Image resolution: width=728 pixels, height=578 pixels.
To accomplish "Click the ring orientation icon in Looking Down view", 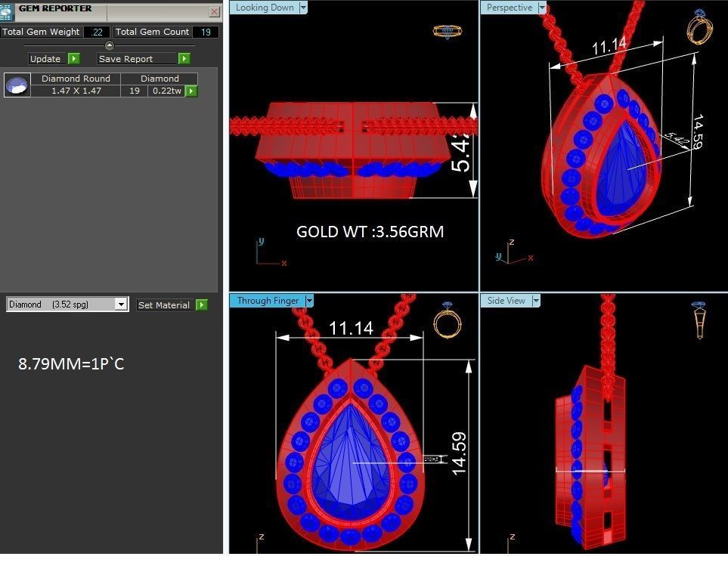I will pyautogui.click(x=448, y=32).
